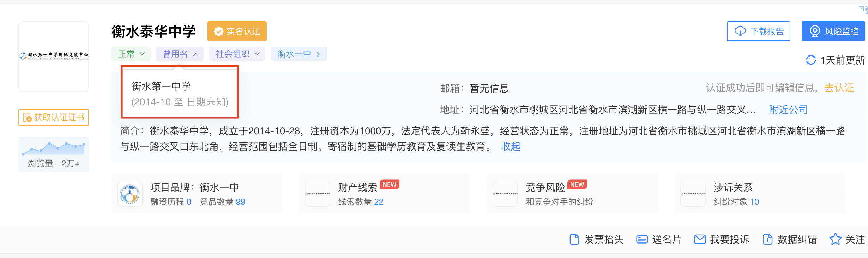The height and width of the screenshot is (258, 868).
Task: Click the 下载报告 download button
Action: click(x=758, y=31)
